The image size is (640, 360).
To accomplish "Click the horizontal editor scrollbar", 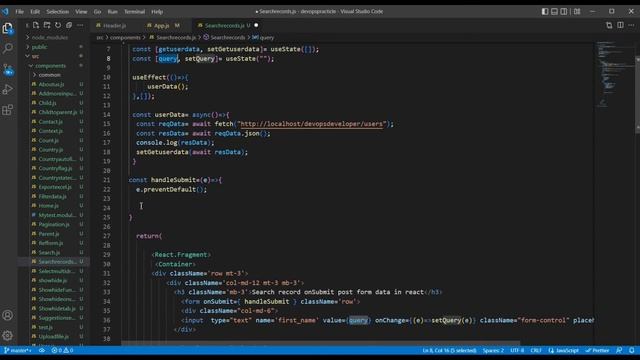I will pyautogui.click(x=320, y=344).
